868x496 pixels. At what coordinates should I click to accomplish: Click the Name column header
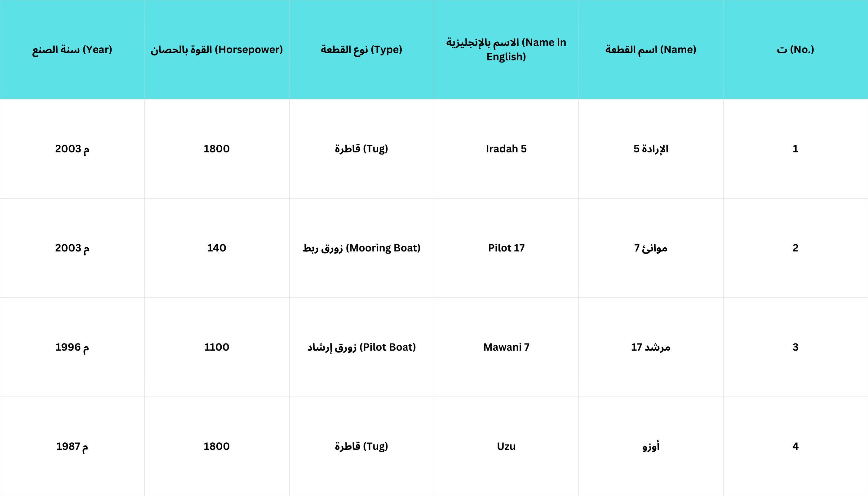(x=650, y=50)
